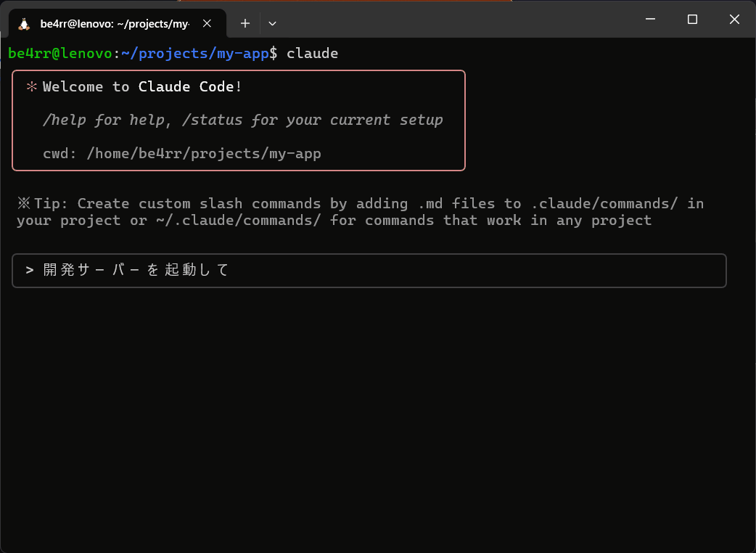Click the Linux penguin tab icon
The width and height of the screenshot is (756, 553).
(24, 24)
